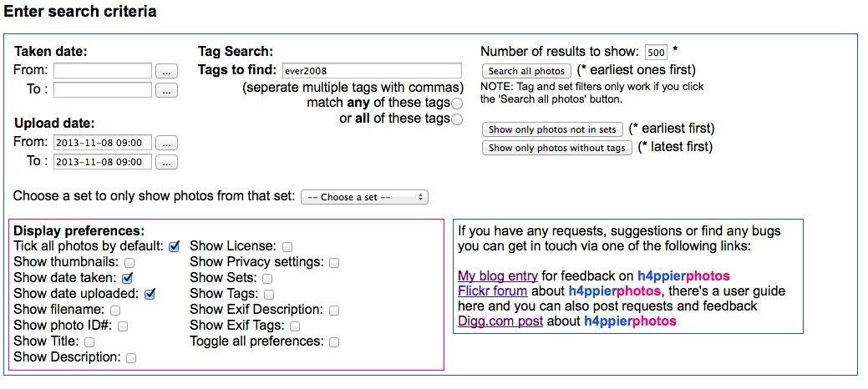This screenshot has height=389, width=868.
Task: Focus the 'Tags to find' text field
Action: [x=372, y=71]
